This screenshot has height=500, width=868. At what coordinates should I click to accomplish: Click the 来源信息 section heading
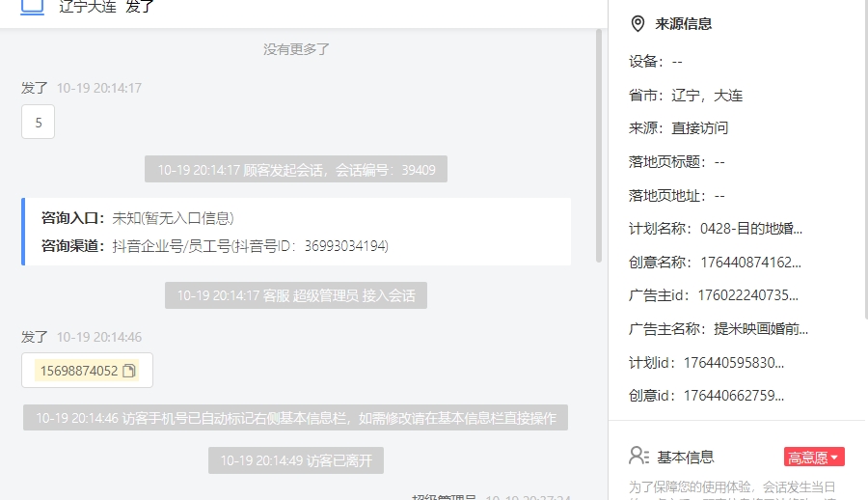(683, 24)
